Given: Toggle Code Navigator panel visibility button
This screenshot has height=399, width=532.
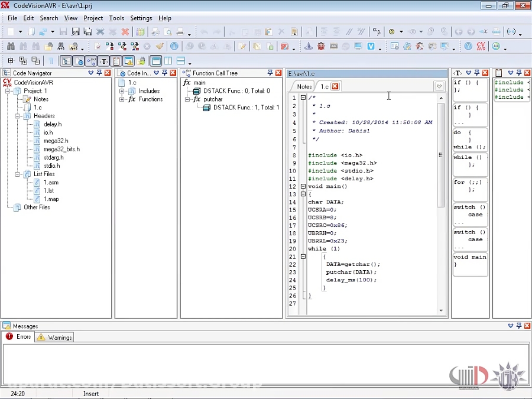Looking at the screenshot, I should coord(66,61).
